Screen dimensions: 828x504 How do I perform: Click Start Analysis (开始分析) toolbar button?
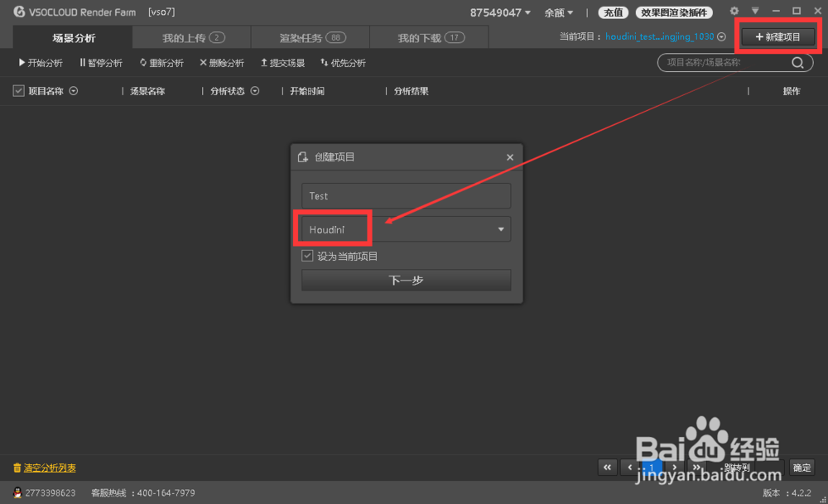tap(41, 63)
